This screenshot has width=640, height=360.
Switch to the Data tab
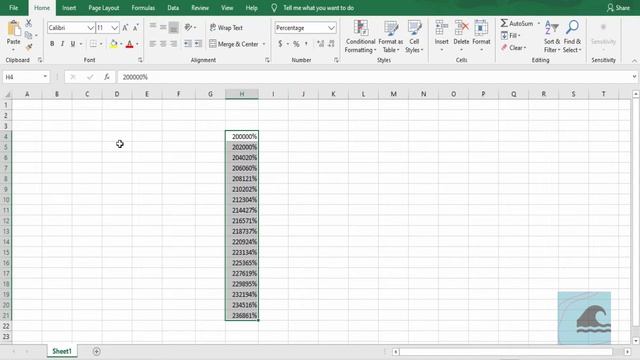[173, 8]
